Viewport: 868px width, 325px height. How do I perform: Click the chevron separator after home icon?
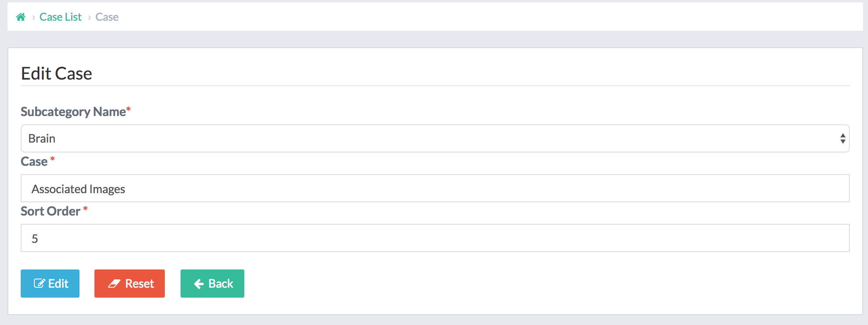coord(33,17)
